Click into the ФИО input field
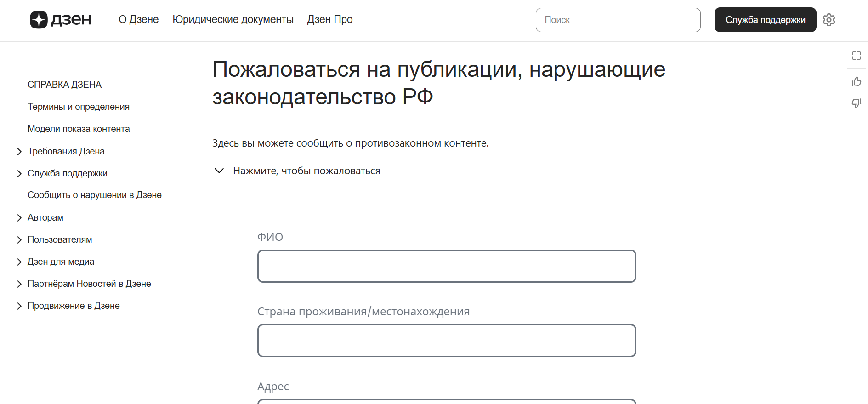 click(447, 266)
